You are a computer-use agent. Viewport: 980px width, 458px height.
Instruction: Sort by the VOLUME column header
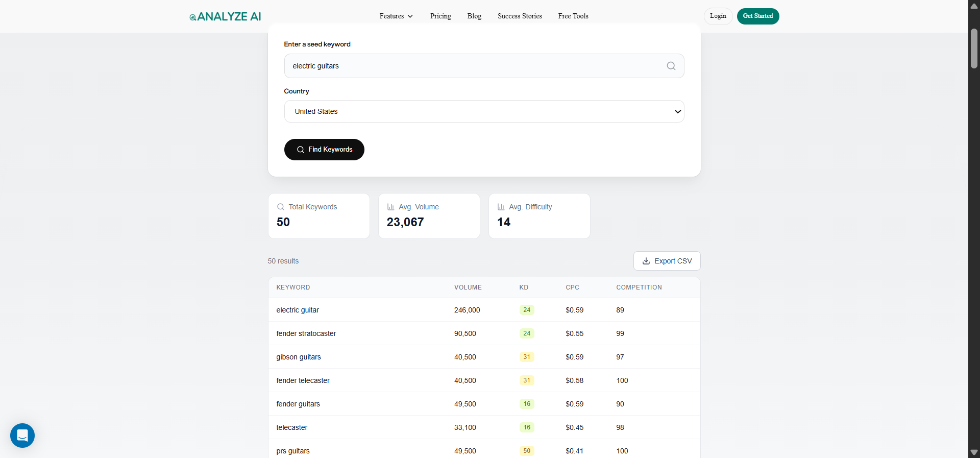pyautogui.click(x=468, y=287)
